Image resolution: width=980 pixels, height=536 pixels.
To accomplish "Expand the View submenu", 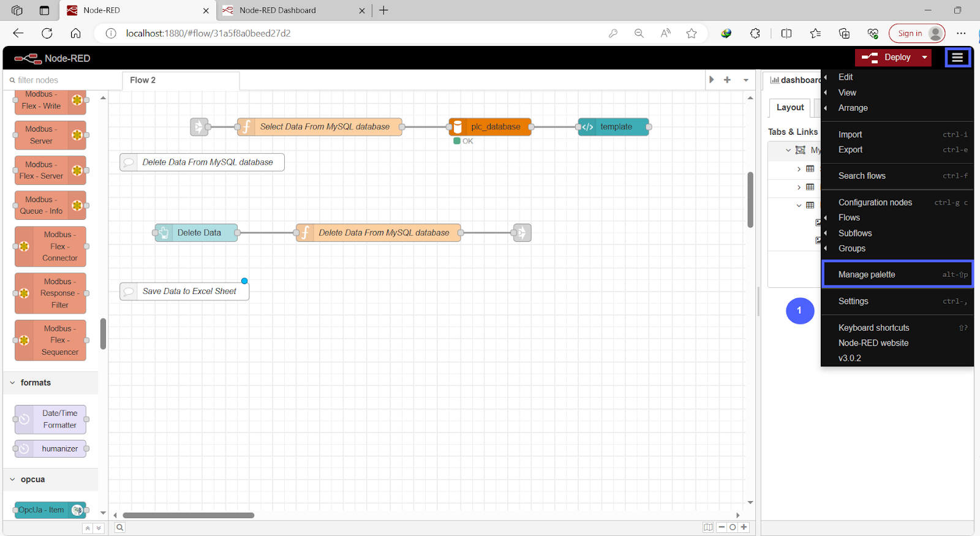I will [x=897, y=92].
